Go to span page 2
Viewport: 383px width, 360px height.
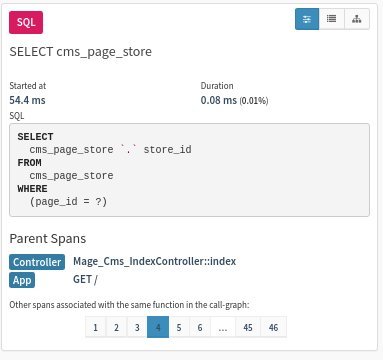click(x=116, y=327)
